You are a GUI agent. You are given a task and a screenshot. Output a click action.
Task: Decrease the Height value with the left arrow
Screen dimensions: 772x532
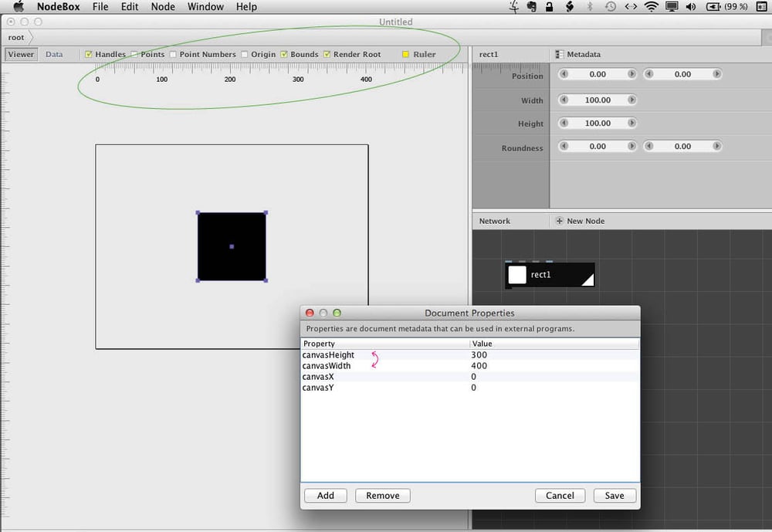[564, 123]
